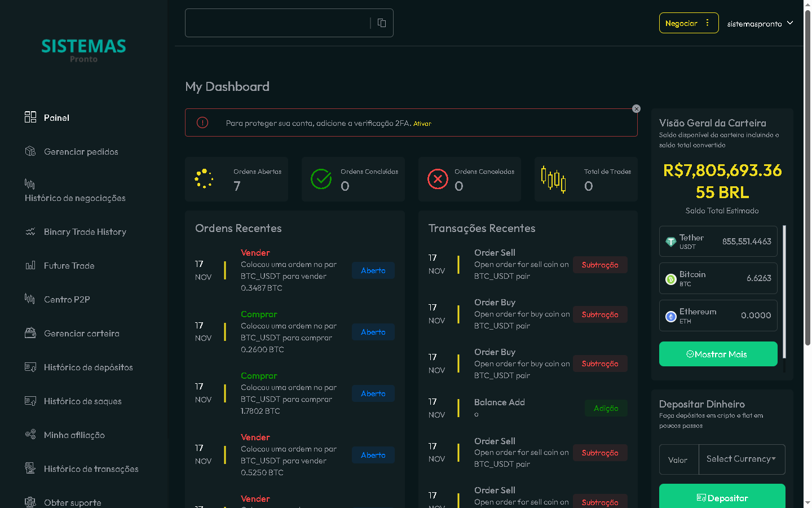Click the Tether coin icon in wallet
Viewport: 812px width, 508px height.
coord(670,242)
